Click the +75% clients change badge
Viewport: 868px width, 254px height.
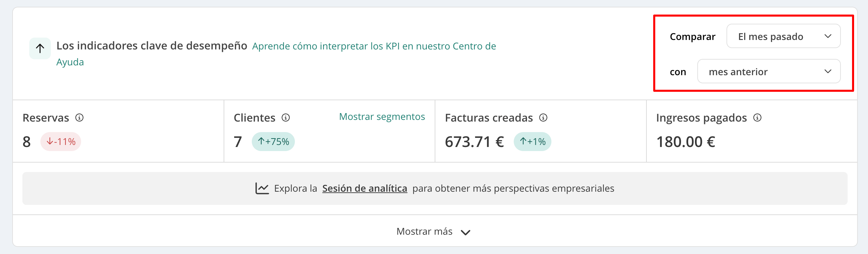[273, 142]
